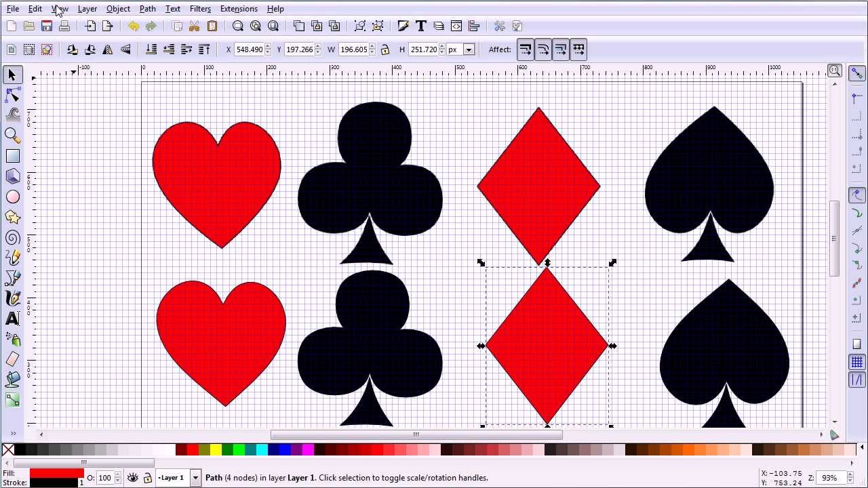
Task: Open an existing document folder icon
Action: tap(28, 26)
